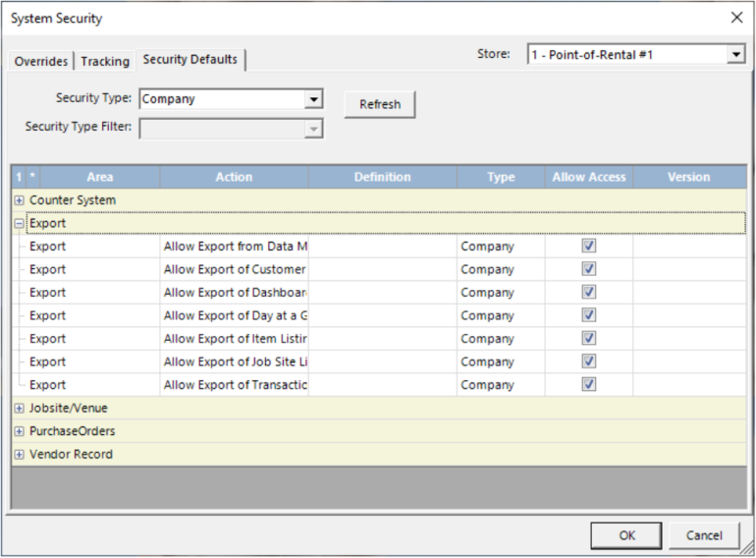756x558 pixels.
Task: Open the Security Type dropdown arrow
Action: [313, 99]
